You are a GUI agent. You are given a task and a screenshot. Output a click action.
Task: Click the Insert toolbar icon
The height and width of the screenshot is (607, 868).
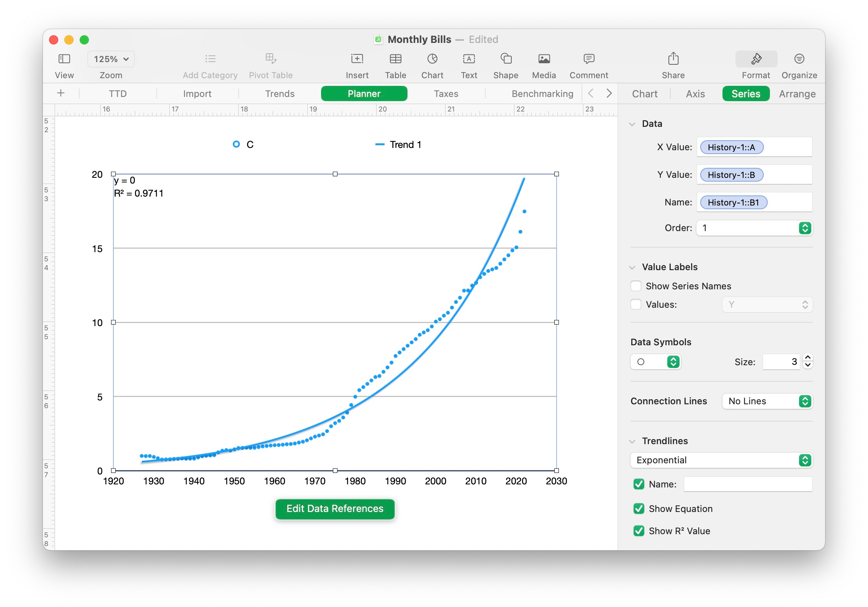357,59
